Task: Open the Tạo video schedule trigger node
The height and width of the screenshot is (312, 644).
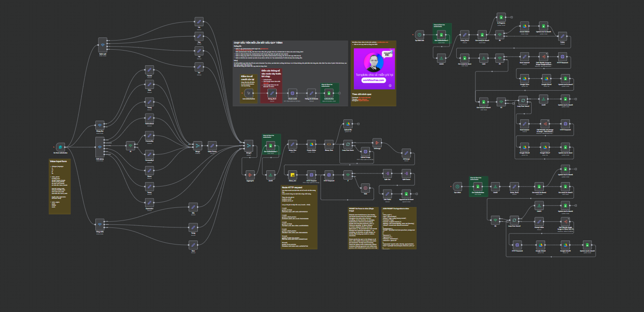Action: [457, 186]
